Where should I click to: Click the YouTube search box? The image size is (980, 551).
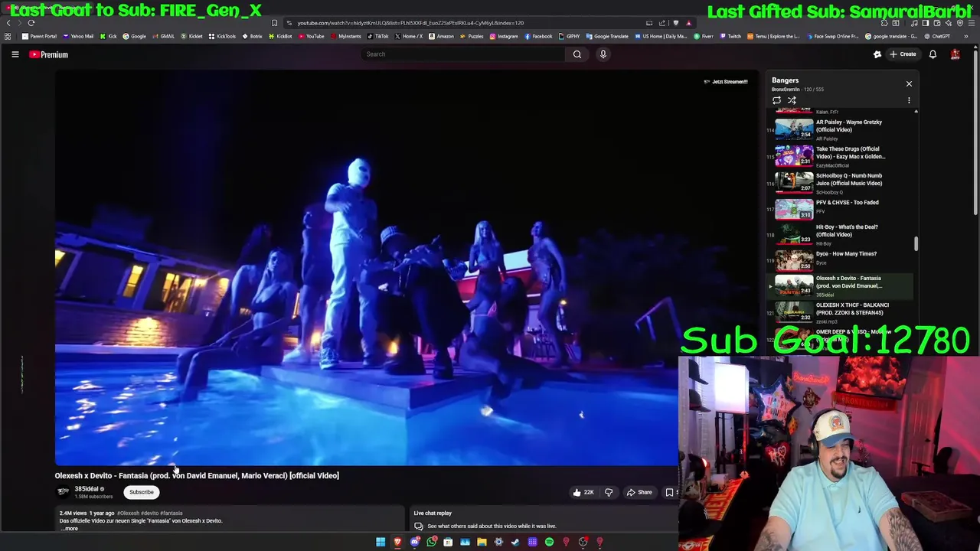tap(463, 54)
